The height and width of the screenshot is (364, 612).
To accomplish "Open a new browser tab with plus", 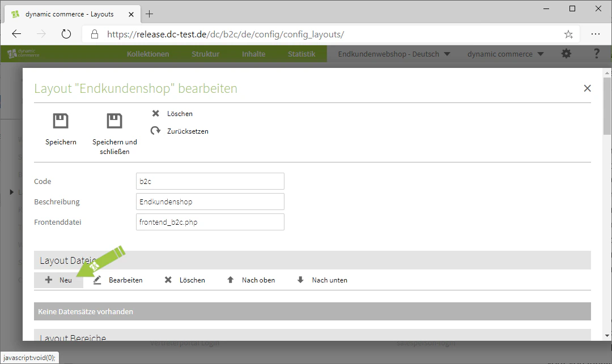I will click(149, 14).
